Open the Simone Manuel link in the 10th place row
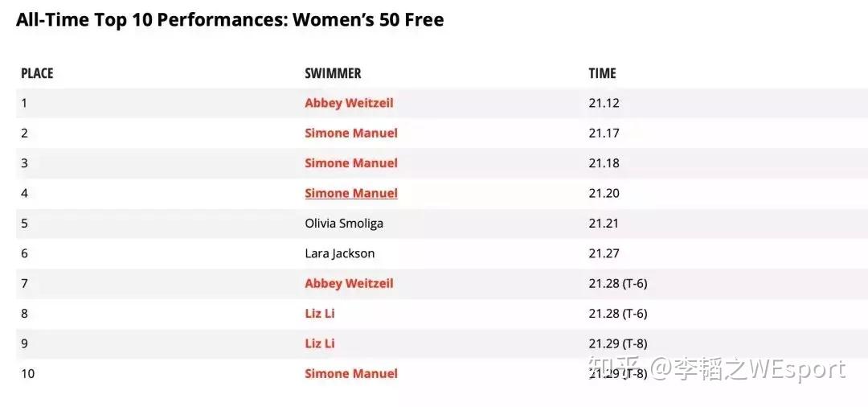868x407 pixels. tap(351, 373)
